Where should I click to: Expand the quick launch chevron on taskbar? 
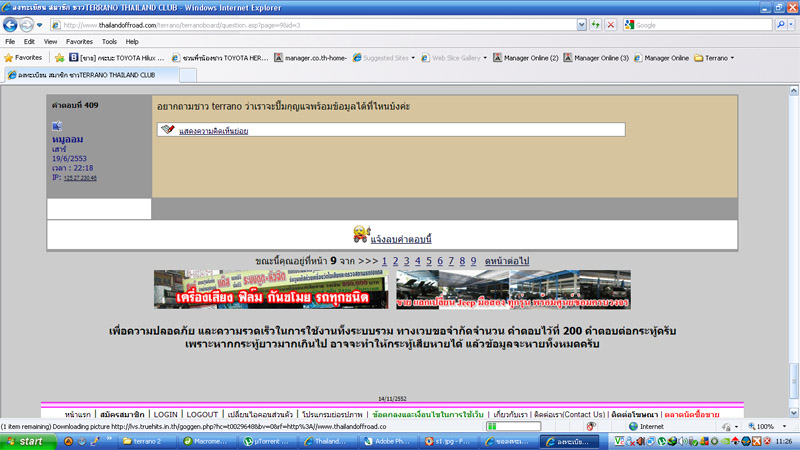(109, 440)
